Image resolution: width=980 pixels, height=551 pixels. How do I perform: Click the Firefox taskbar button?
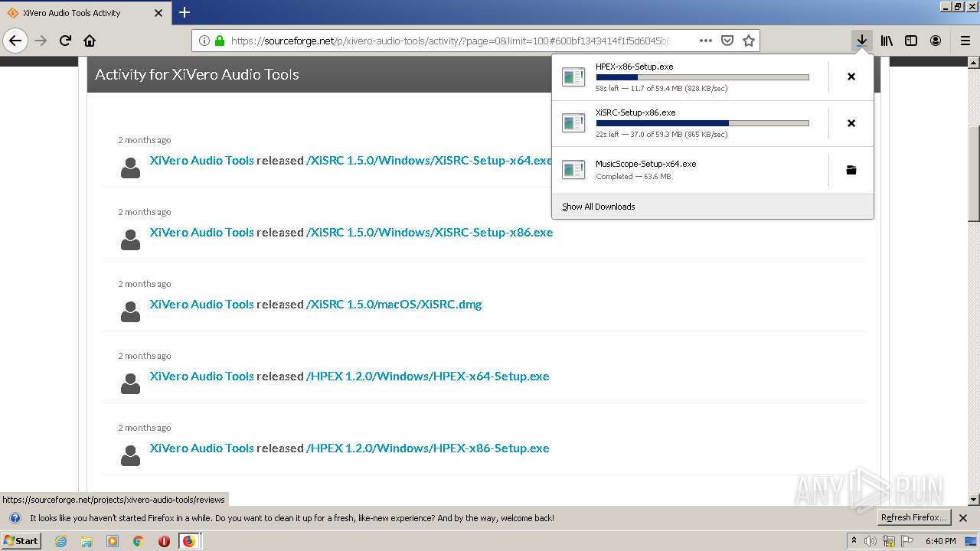[189, 541]
